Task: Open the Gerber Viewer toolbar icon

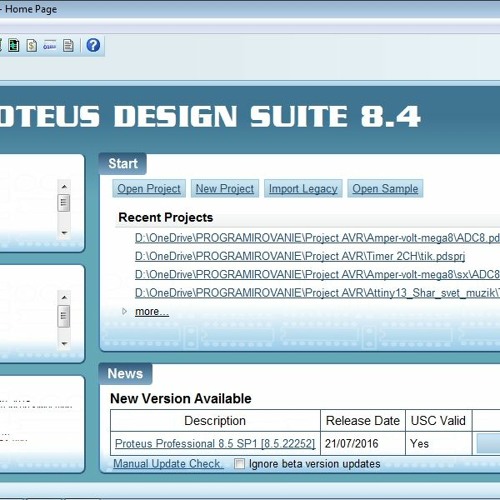Action: (x=13, y=45)
